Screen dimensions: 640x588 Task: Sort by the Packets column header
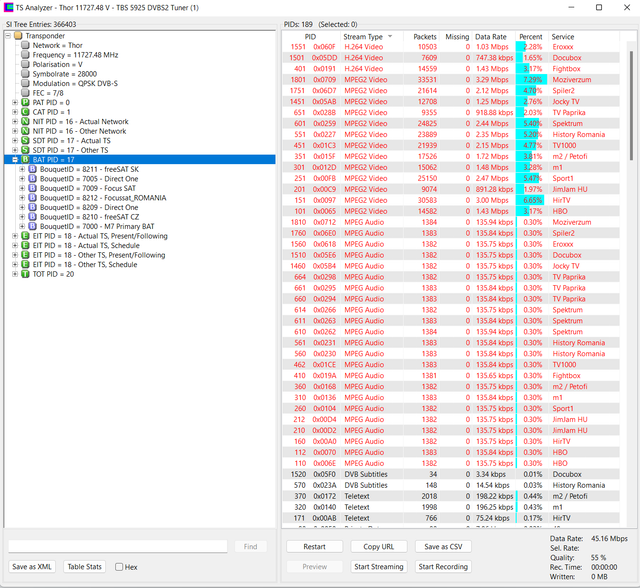point(421,37)
